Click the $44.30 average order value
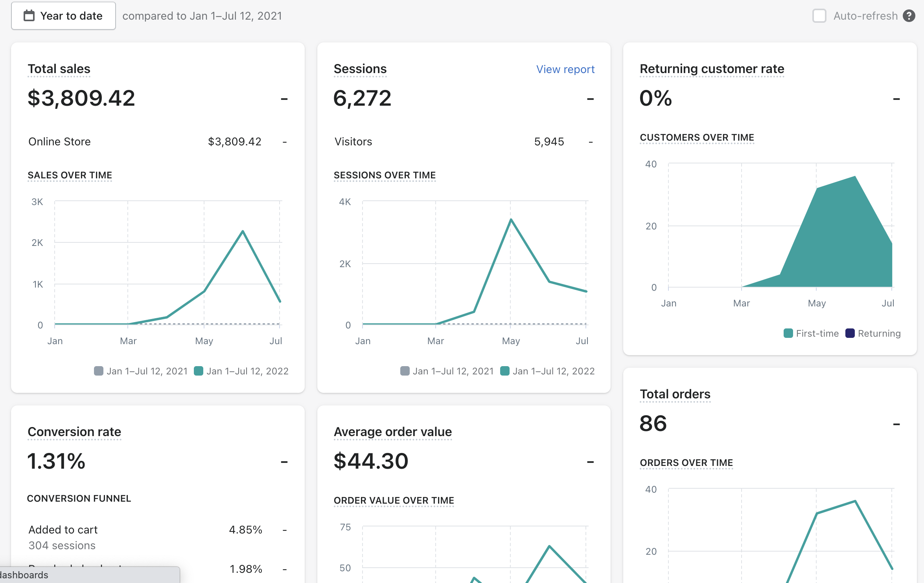The height and width of the screenshot is (583, 924). point(371,461)
